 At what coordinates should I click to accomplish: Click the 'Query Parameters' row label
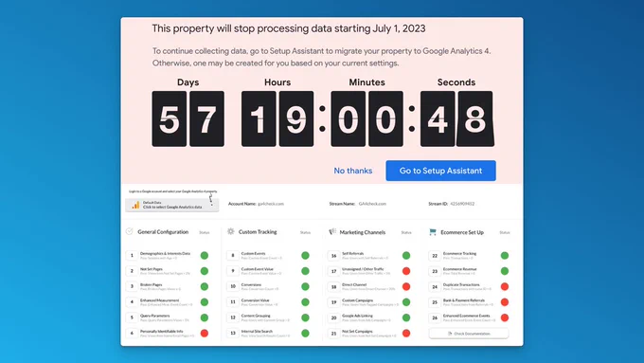pos(154,316)
